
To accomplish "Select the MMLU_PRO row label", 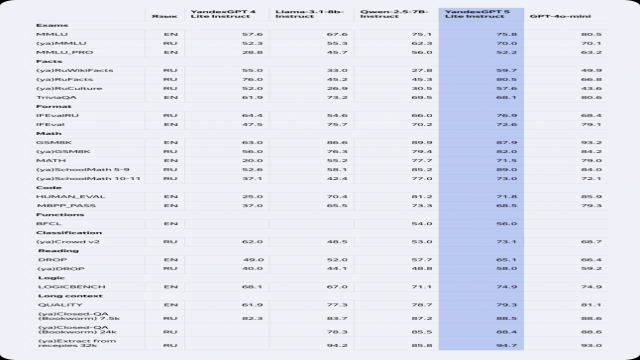I will tap(64, 52).
